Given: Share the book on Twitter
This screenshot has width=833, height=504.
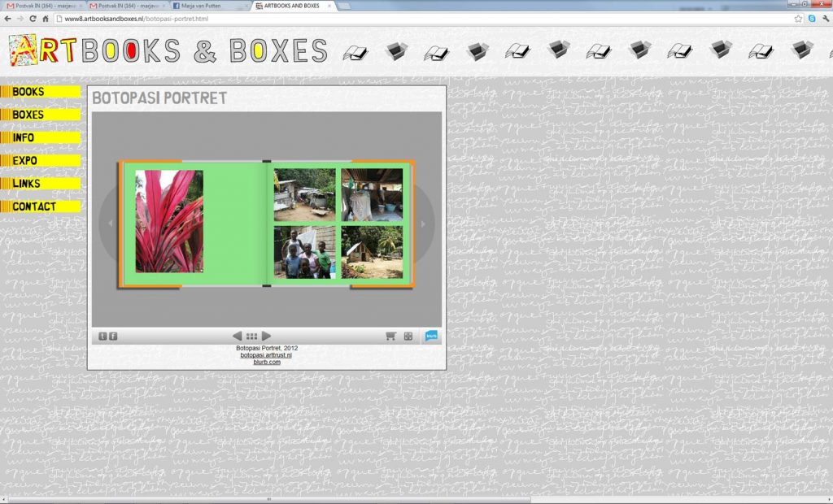Looking at the screenshot, I should click(102, 337).
